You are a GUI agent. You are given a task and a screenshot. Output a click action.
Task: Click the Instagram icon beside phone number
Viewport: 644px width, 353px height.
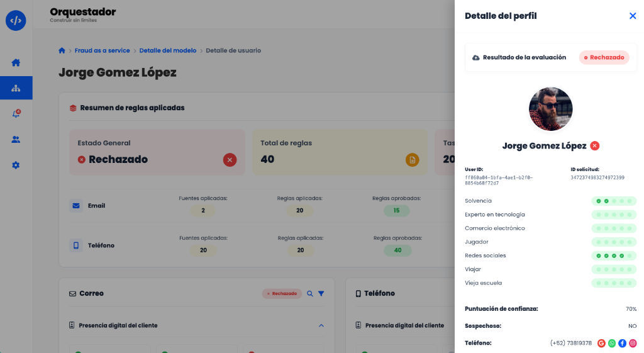tap(633, 343)
